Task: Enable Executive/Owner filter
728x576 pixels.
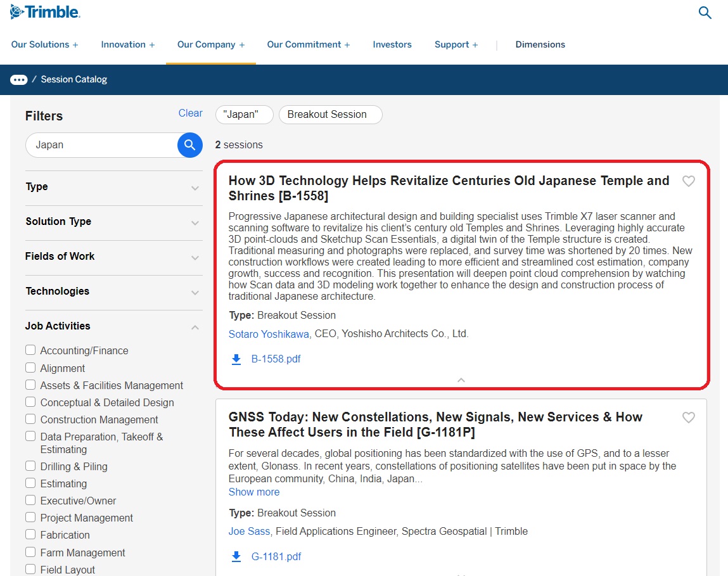Action: pyautogui.click(x=30, y=501)
